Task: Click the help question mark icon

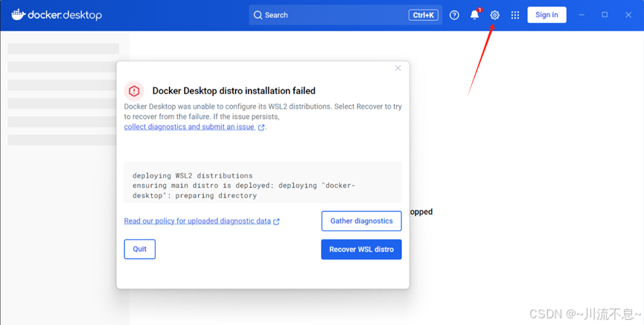Action: 454,15
